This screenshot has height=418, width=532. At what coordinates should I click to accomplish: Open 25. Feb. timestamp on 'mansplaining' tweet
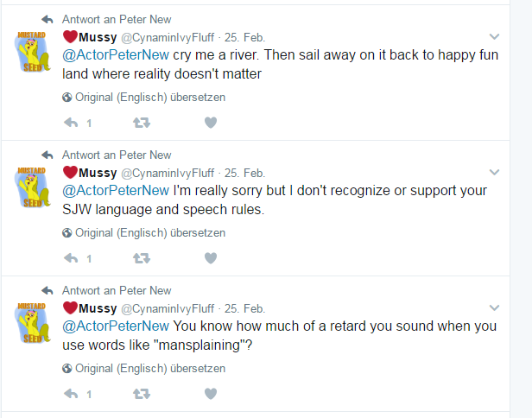click(244, 309)
